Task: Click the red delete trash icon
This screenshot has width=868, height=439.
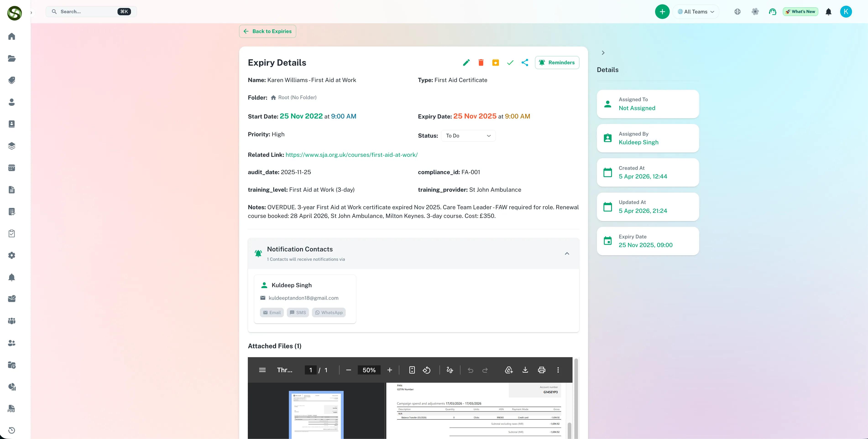Action: [x=481, y=63]
